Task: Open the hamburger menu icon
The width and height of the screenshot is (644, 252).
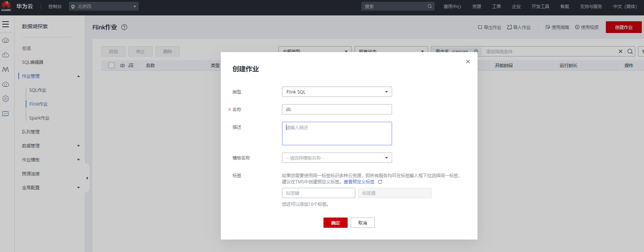Action: (x=6, y=24)
